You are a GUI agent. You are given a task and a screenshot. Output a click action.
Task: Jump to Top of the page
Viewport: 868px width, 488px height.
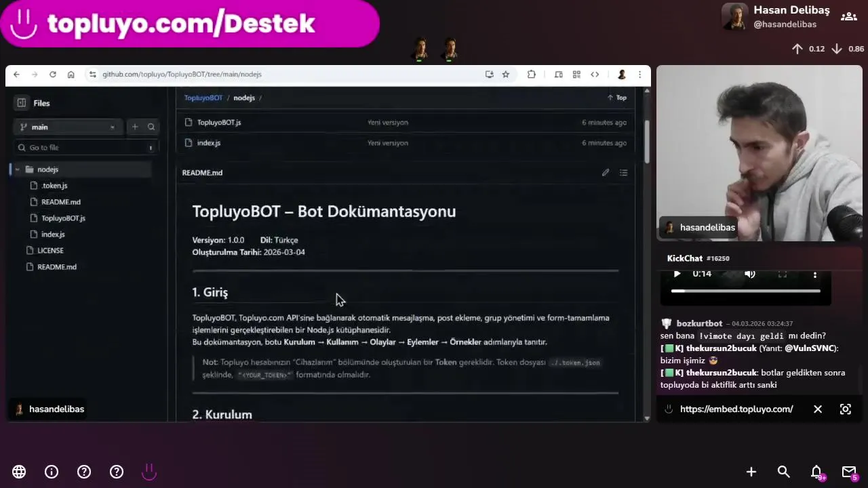[617, 98]
